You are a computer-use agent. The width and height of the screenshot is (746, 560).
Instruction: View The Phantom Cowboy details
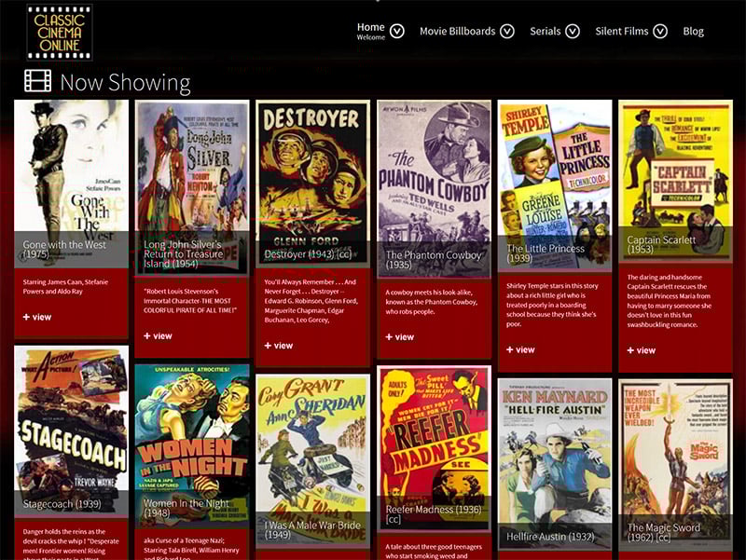coord(400,337)
